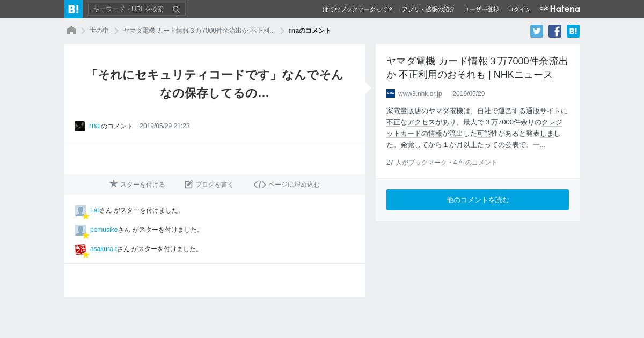Click the Hatena Bookmark B! logo
644x338 pixels.
pos(74,9)
